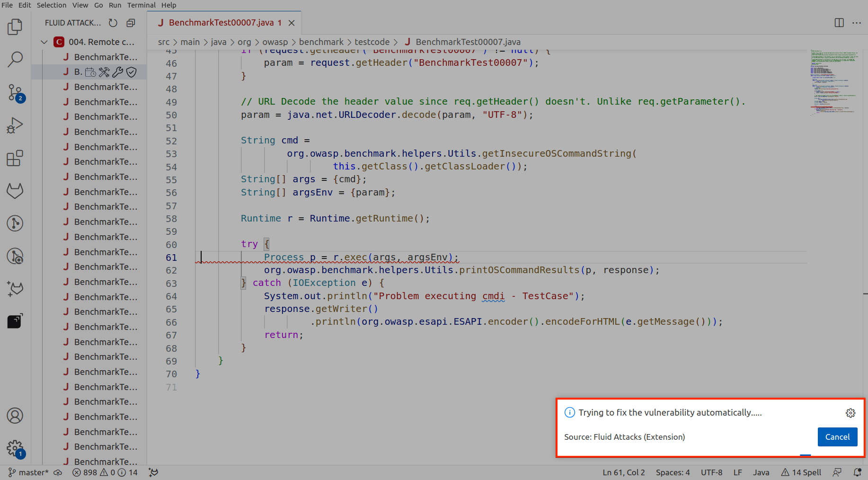868x480 pixels.
Task: Click line number 52 in gutter
Action: tap(171, 141)
